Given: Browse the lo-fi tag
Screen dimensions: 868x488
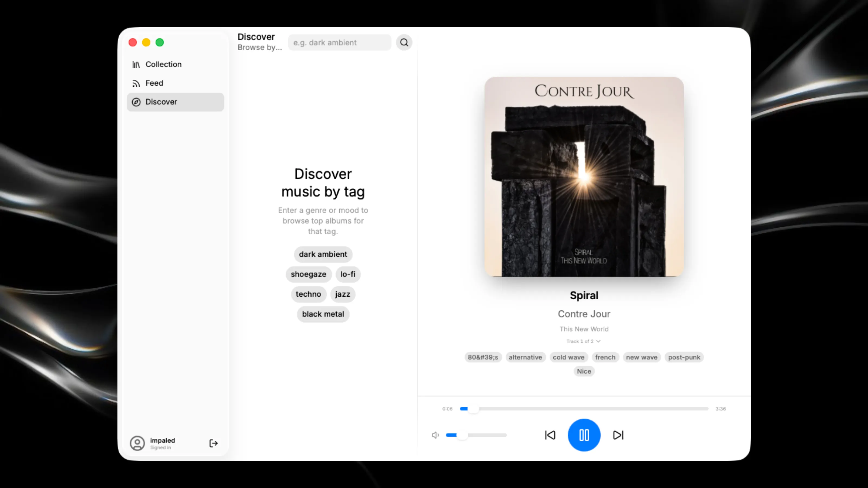Looking at the screenshot, I should coord(348,274).
